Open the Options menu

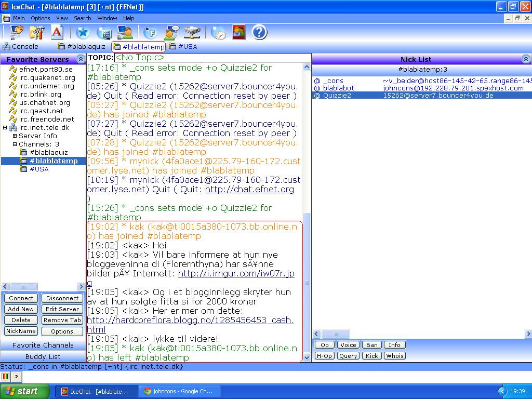click(x=41, y=18)
